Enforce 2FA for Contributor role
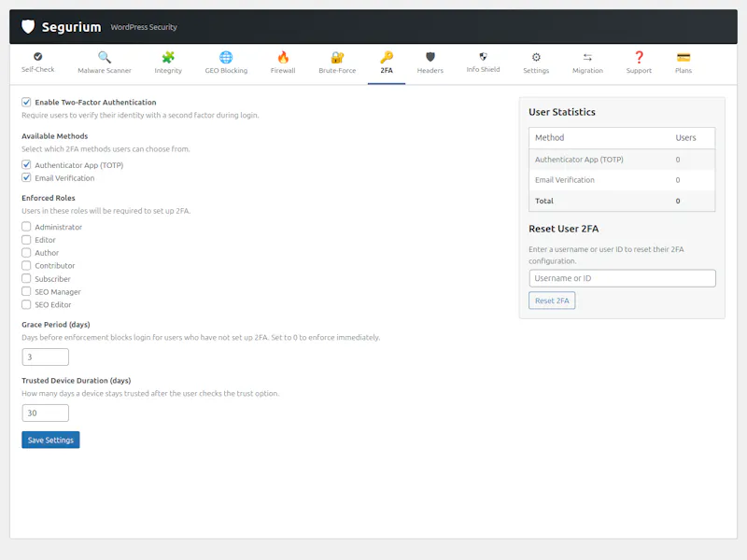Image resolution: width=747 pixels, height=560 pixels. (x=26, y=265)
